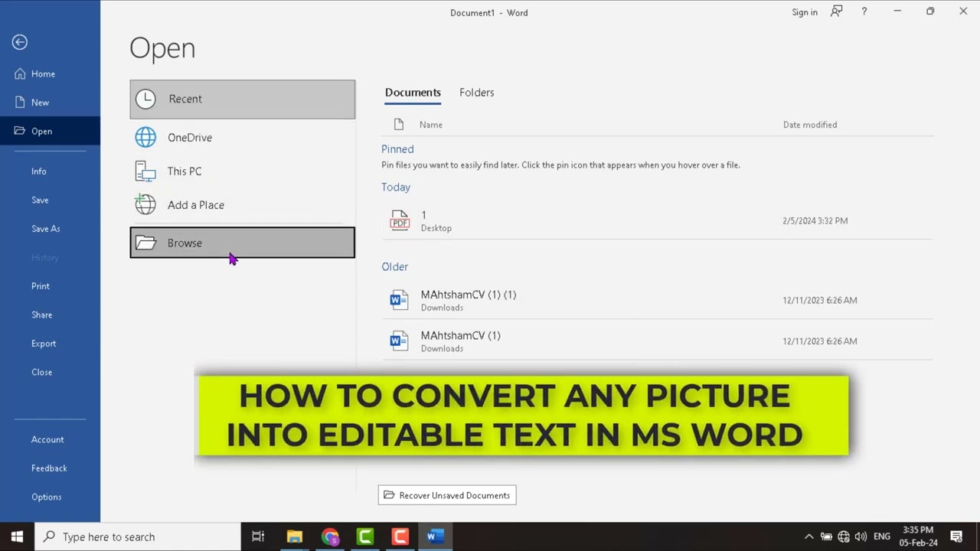Click Recover Unsaved Documents
Viewport: 980px width, 551px height.
(x=447, y=495)
